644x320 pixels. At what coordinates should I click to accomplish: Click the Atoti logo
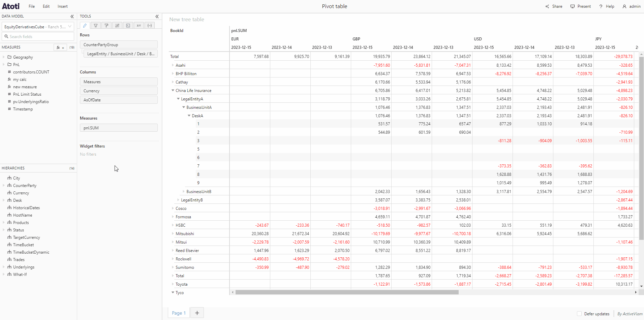[x=11, y=6]
